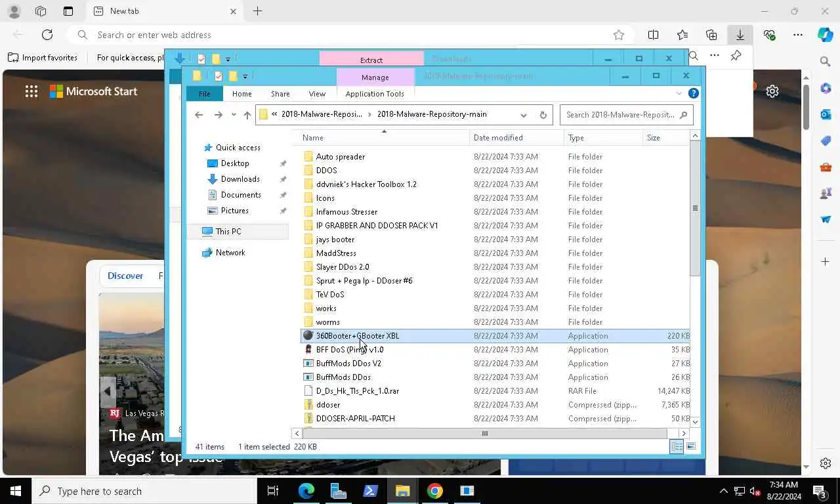Screen dimensions: 840x504
Task: Open Microsoft Start page settings gear
Action: (x=772, y=91)
